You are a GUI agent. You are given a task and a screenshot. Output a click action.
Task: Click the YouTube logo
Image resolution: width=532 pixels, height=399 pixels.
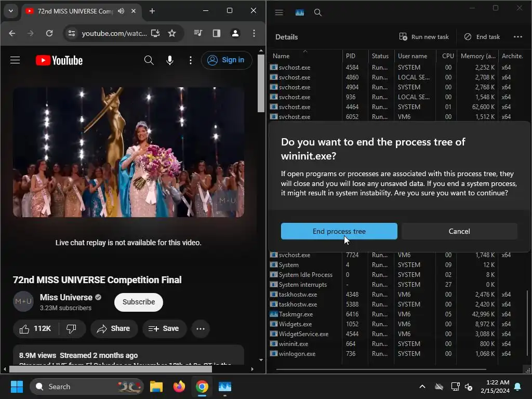tap(59, 60)
